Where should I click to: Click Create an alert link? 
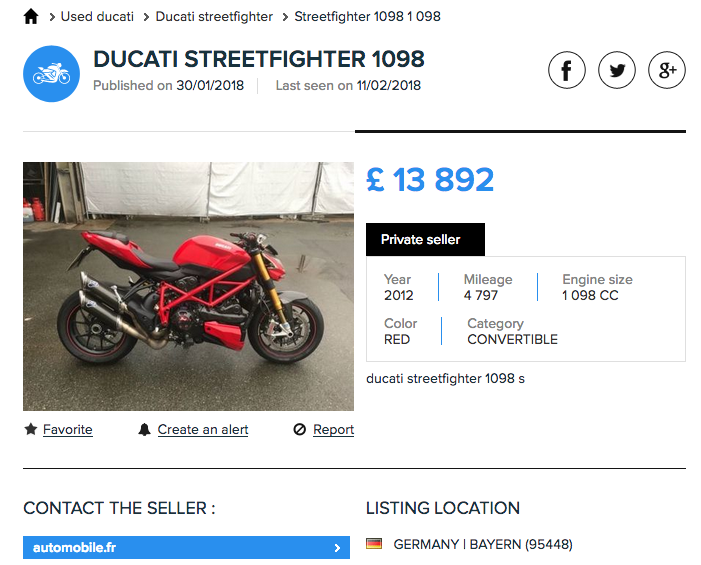[203, 430]
